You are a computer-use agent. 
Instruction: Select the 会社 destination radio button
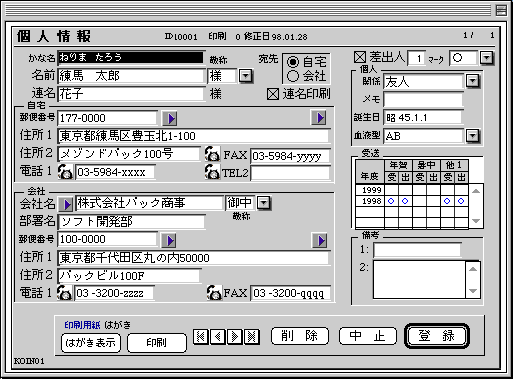[x=293, y=76]
